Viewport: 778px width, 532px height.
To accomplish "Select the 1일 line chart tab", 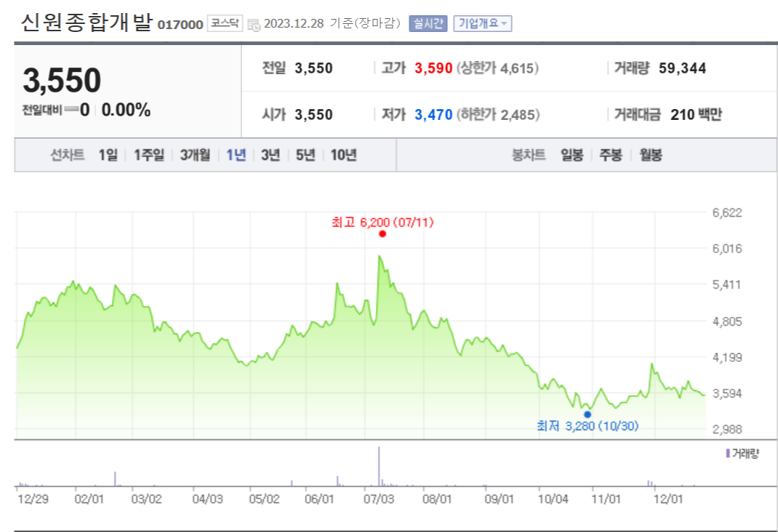I will (108, 156).
